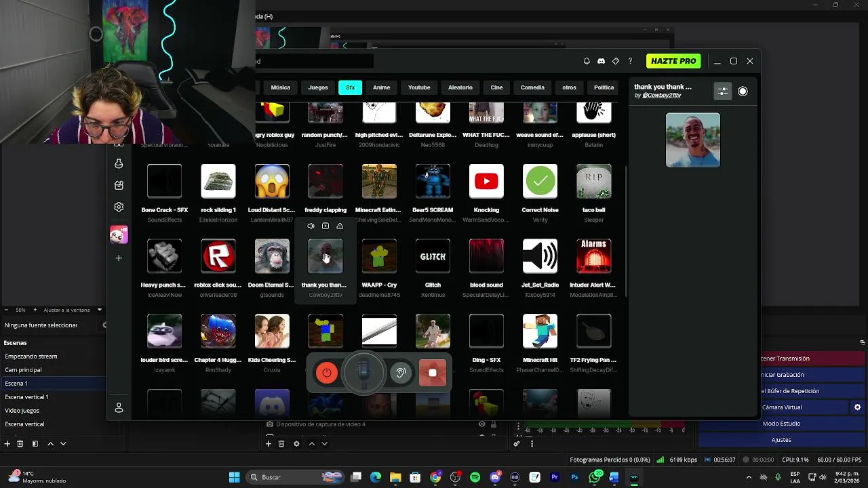Select the Empezando stream scene
This screenshot has width=868, height=488.
point(53,357)
